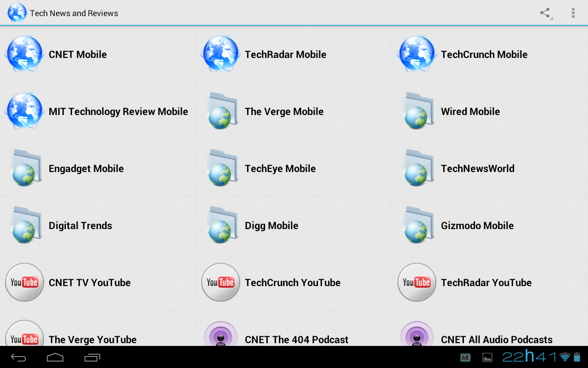The image size is (588, 368).
Task: Tap the app globe icon in title bar
Action: pyautogui.click(x=17, y=13)
